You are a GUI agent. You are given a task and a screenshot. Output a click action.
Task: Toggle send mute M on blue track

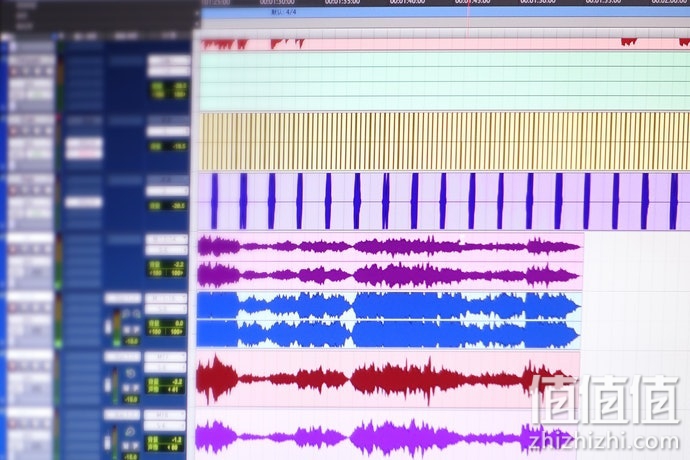tap(127, 330)
